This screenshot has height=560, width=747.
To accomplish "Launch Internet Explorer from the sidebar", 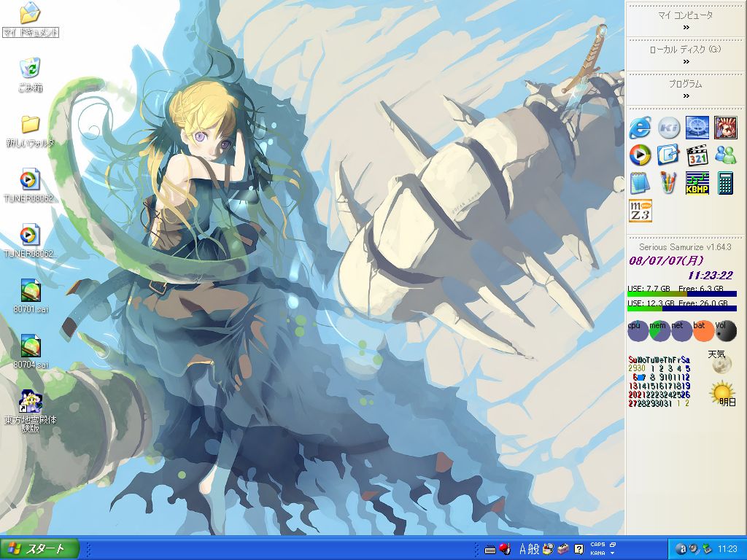I will 640,128.
